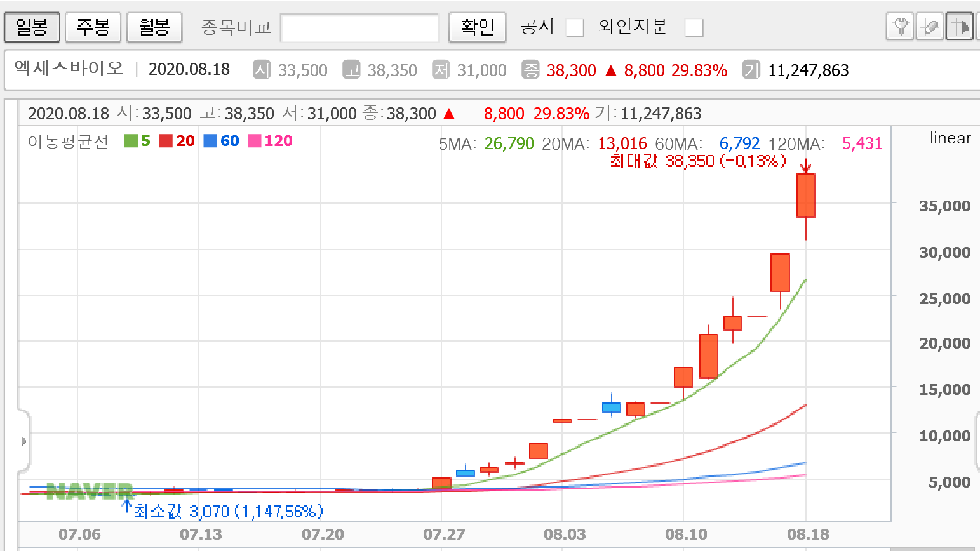
Task: Select the chart eraser tool
Action: click(x=930, y=27)
